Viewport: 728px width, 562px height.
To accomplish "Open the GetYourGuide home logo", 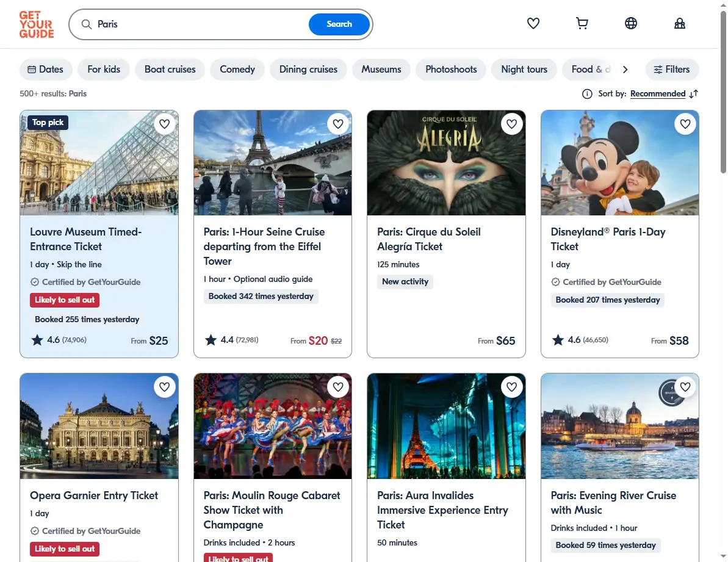I will tap(36, 24).
